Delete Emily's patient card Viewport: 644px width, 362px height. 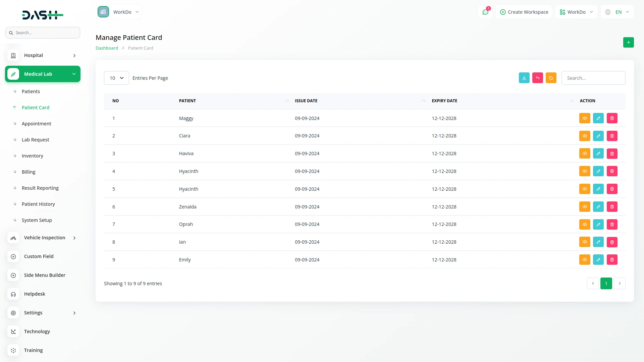[612, 260]
